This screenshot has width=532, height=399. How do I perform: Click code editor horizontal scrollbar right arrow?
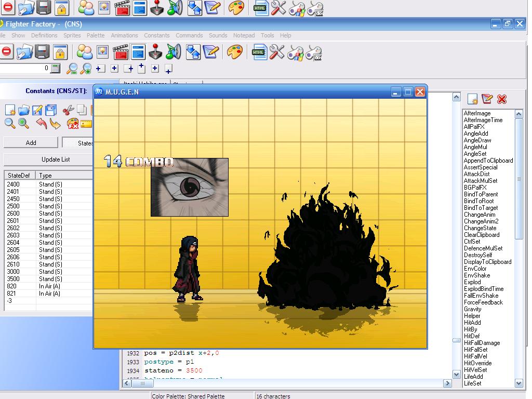point(447,383)
